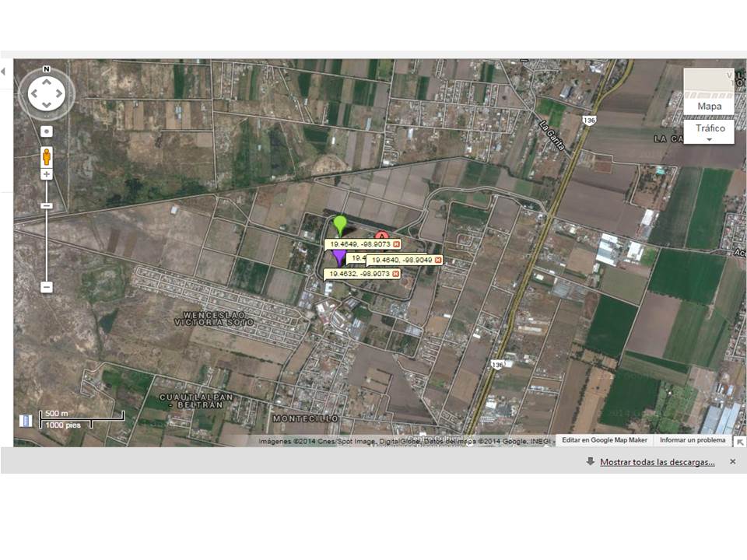Click the red marker labeled A

pos(381,236)
